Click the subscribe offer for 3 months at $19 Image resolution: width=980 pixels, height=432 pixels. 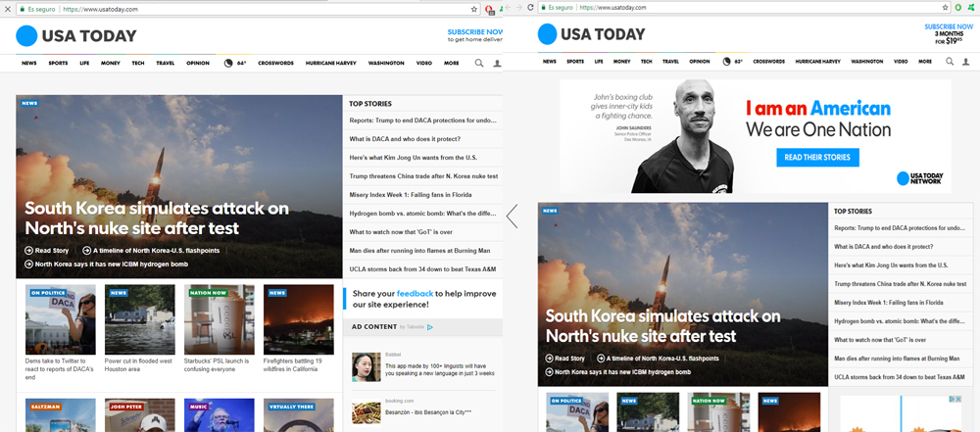coord(947,34)
